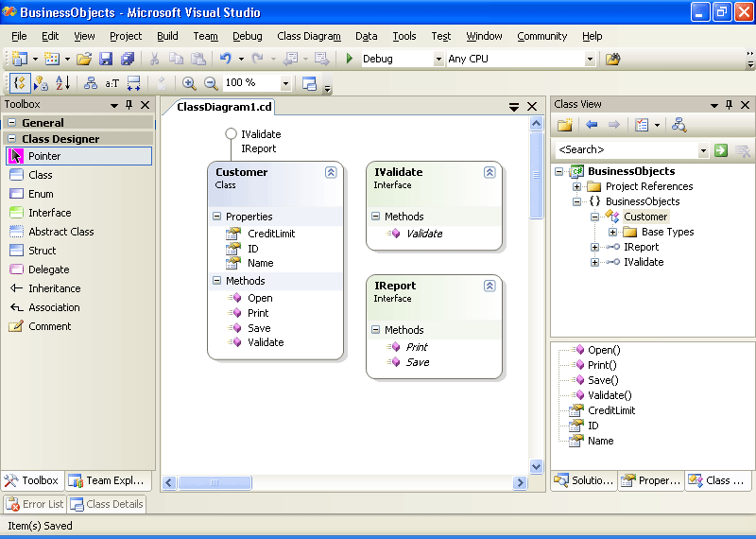Select the Inheritance tool in Toolbox
The height and width of the screenshot is (539, 756).
tap(54, 288)
